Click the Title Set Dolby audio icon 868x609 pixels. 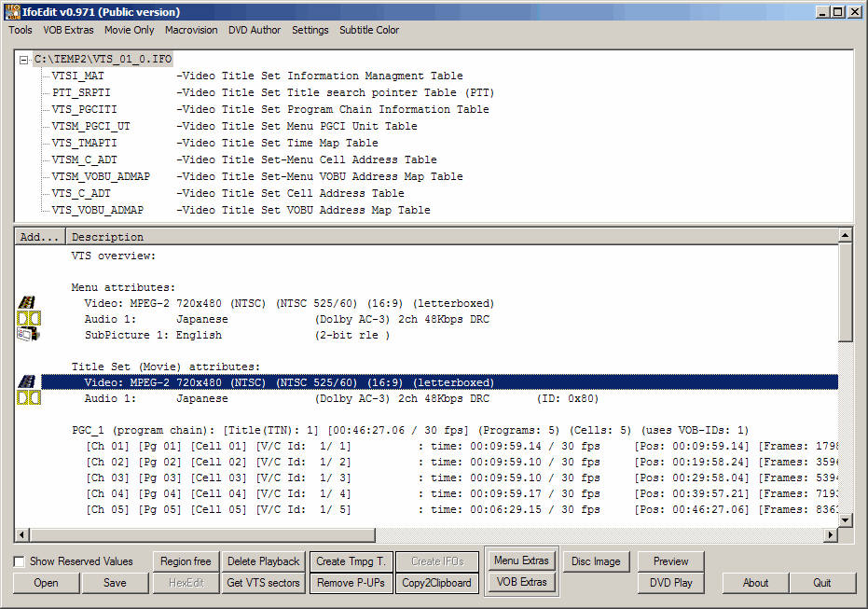coord(28,398)
